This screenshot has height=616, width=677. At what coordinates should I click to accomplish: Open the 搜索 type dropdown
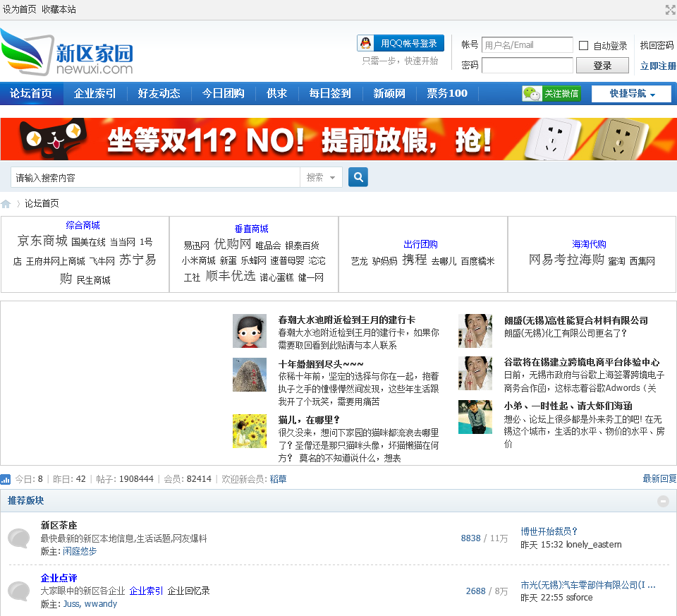pyautogui.click(x=321, y=177)
